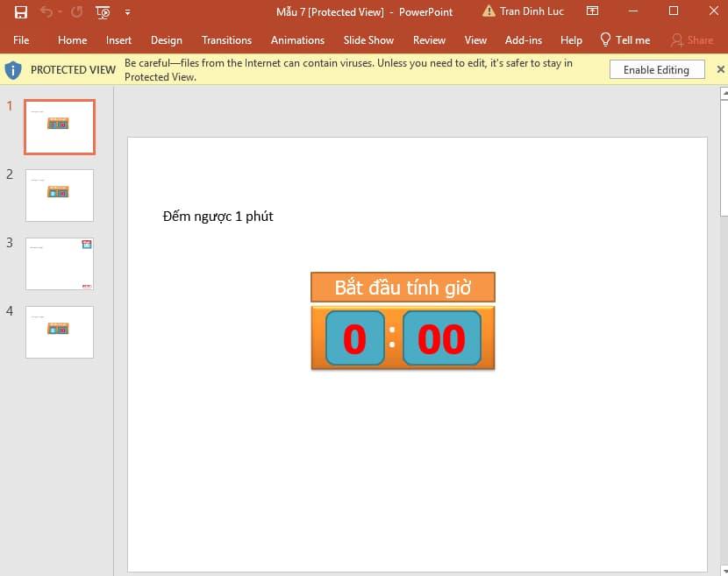This screenshot has width=728, height=576.
Task: Expand the Undo history dropdown arrow
Action: pyautogui.click(x=59, y=12)
